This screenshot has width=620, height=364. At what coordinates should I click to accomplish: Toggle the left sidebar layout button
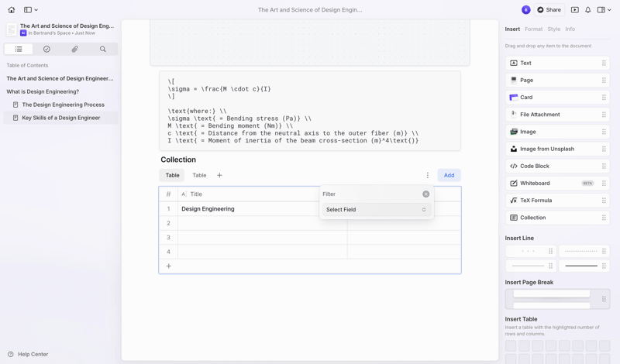[x=30, y=10]
